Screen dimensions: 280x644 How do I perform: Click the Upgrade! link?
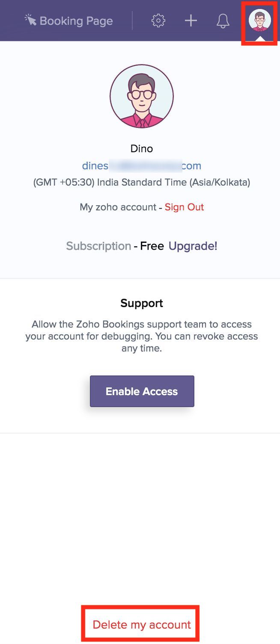click(x=193, y=246)
